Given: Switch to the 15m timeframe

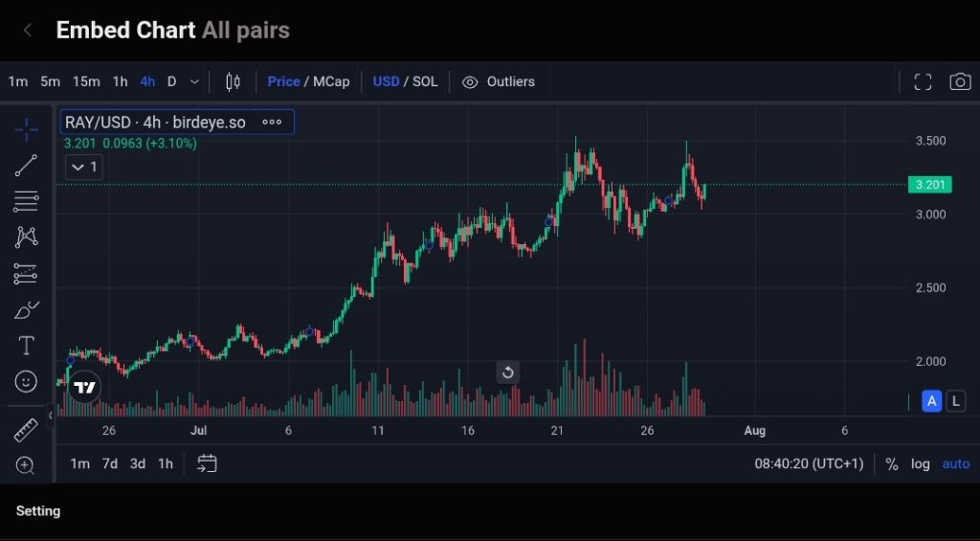Looking at the screenshot, I should [86, 81].
